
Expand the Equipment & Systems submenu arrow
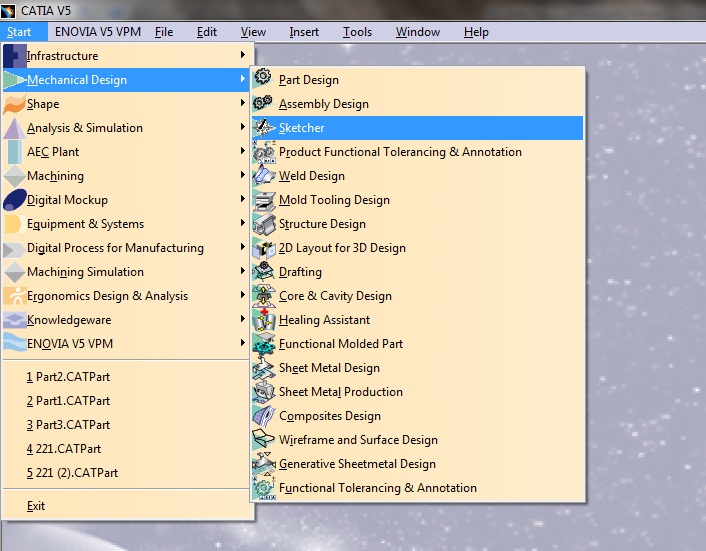pyautogui.click(x=243, y=222)
